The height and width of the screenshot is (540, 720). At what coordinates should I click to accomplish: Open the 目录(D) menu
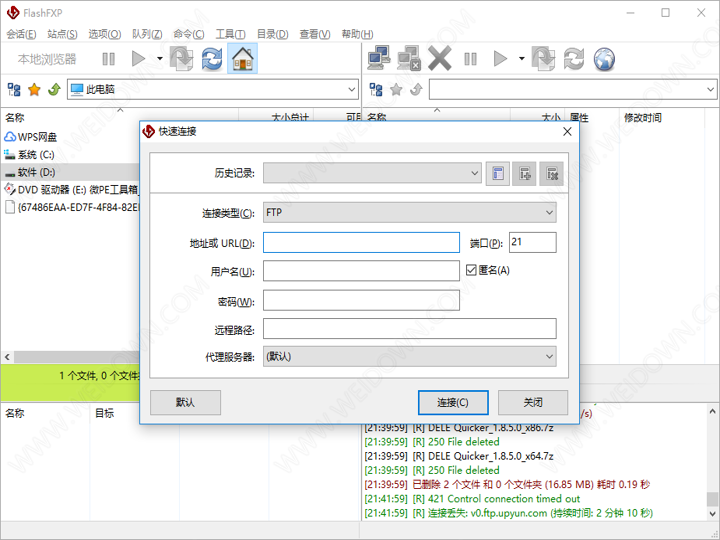(x=272, y=34)
